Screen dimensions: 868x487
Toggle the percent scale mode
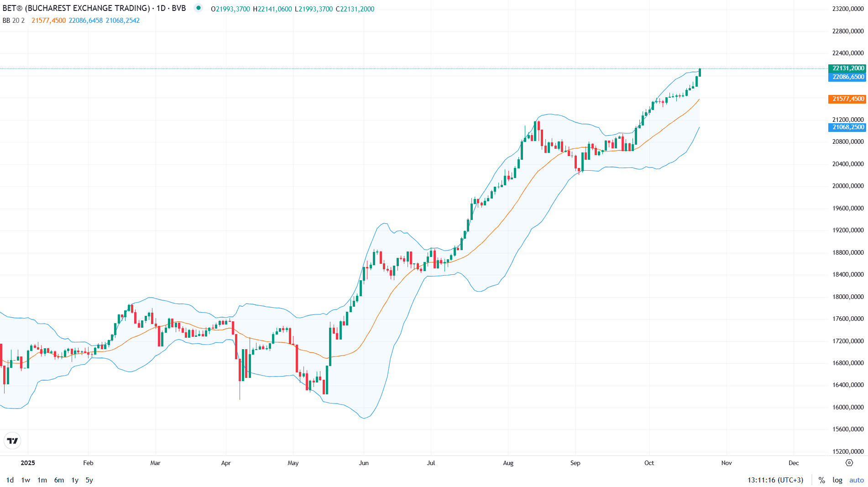coord(822,480)
